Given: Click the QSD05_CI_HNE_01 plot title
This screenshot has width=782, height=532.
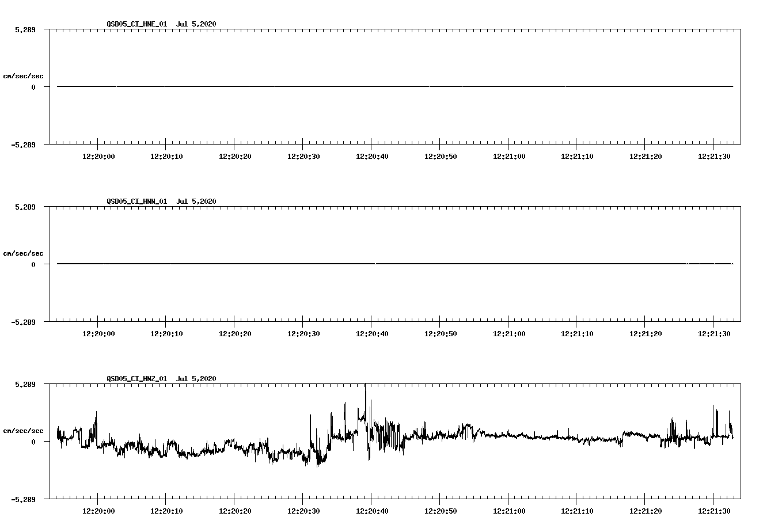Looking at the screenshot, I should pyautogui.click(x=162, y=24).
